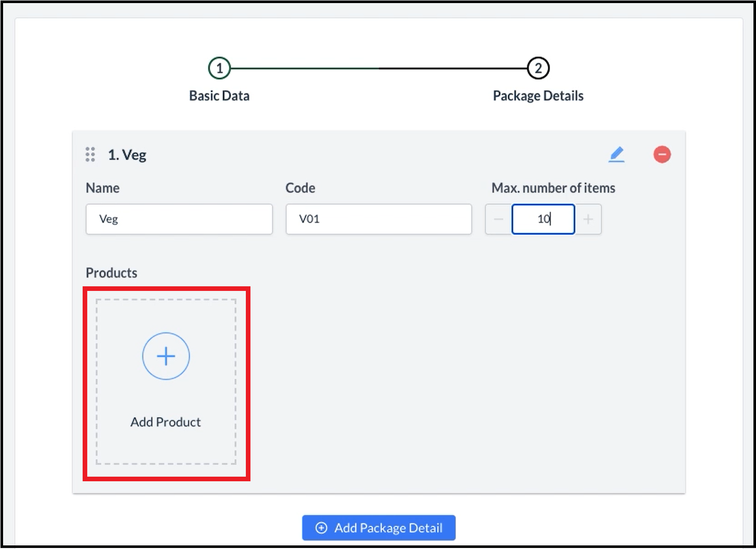Click the "Max. number of items" label
This screenshot has height=549, width=756.
553,188
